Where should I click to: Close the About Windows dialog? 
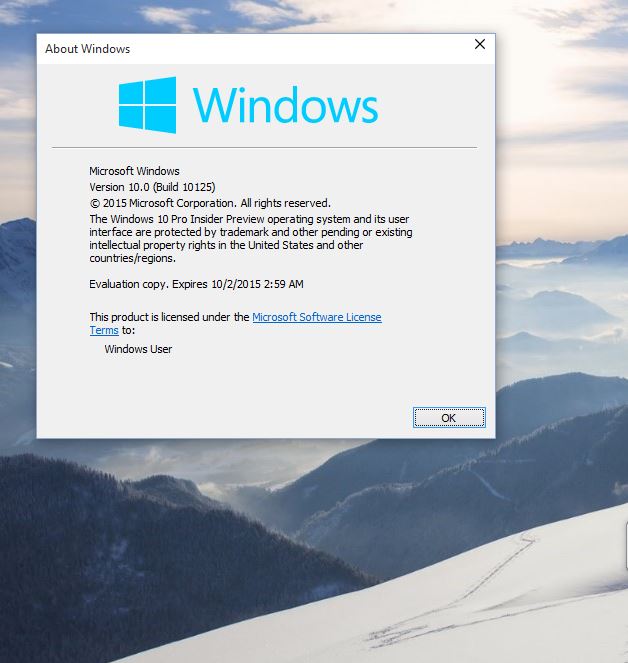[480, 44]
